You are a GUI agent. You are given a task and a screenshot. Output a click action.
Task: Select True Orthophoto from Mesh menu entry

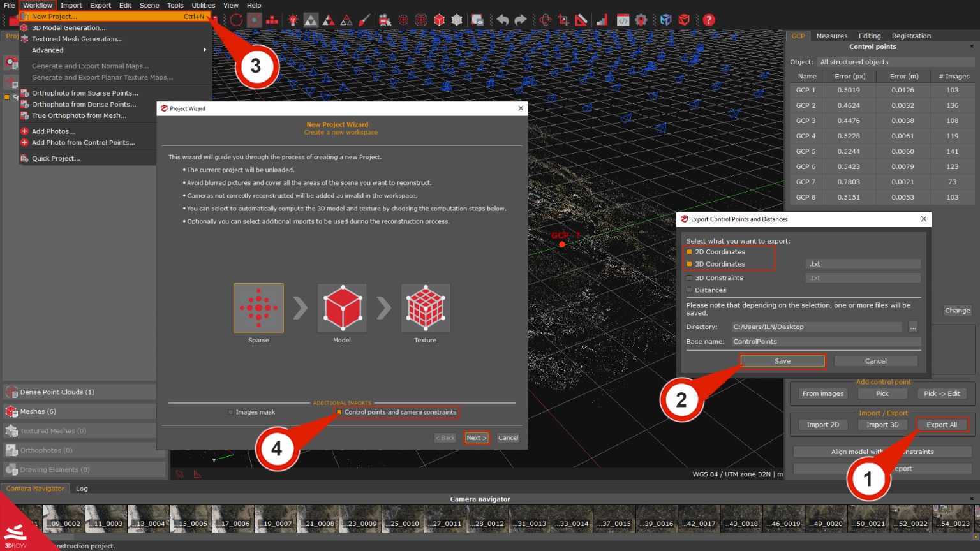click(x=80, y=115)
